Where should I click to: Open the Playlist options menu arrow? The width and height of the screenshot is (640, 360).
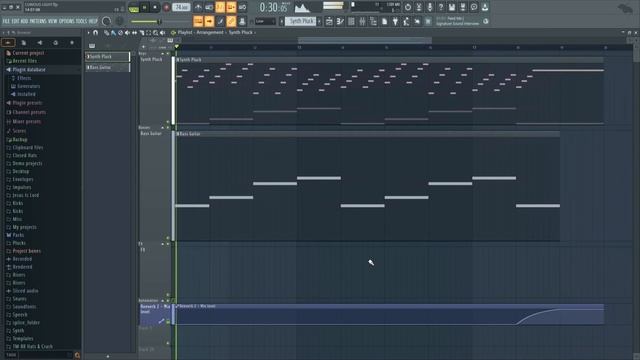[x=89, y=33]
